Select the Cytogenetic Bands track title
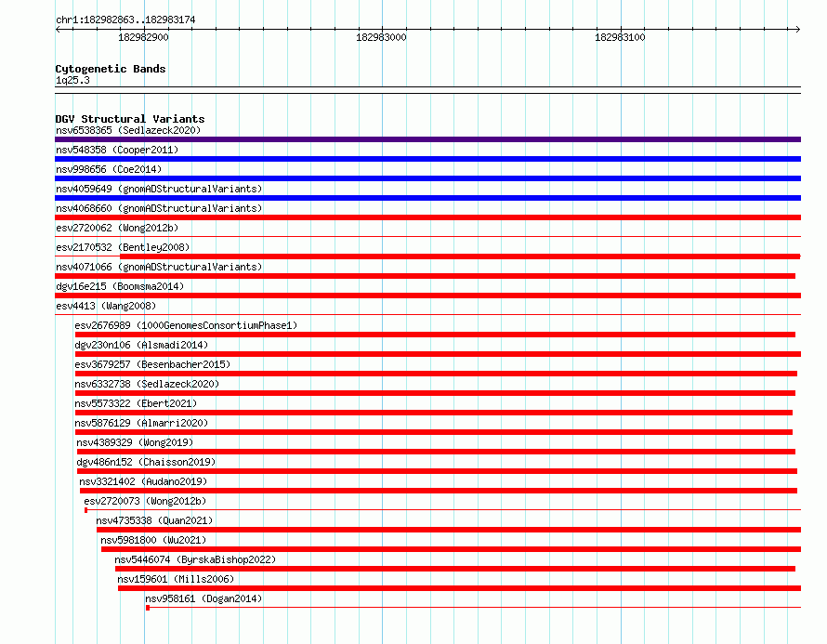The width and height of the screenshot is (827, 644). click(x=111, y=69)
